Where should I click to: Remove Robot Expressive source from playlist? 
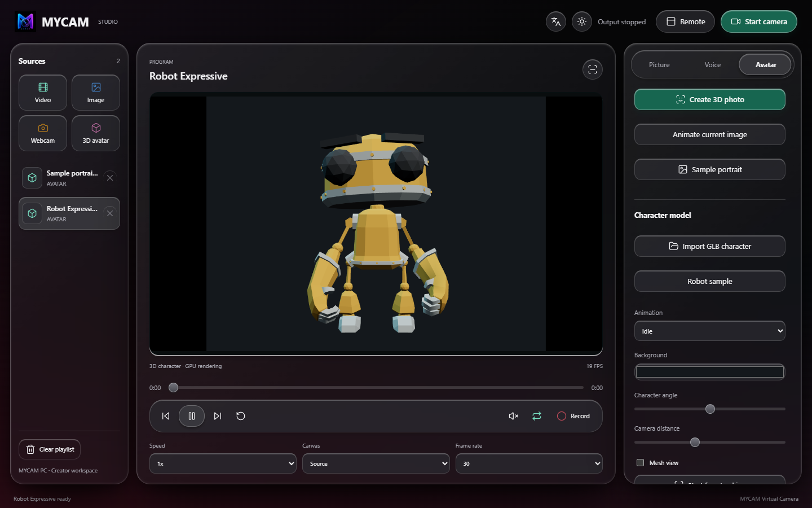click(110, 213)
